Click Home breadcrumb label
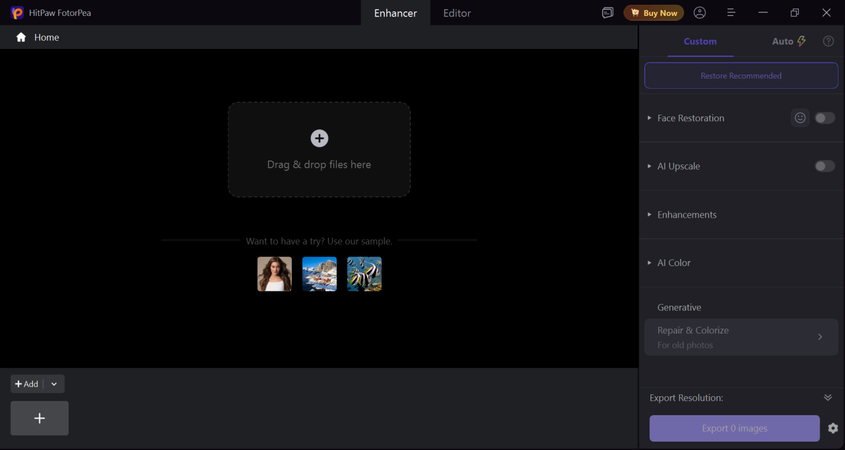This screenshot has width=845, height=450. point(46,37)
